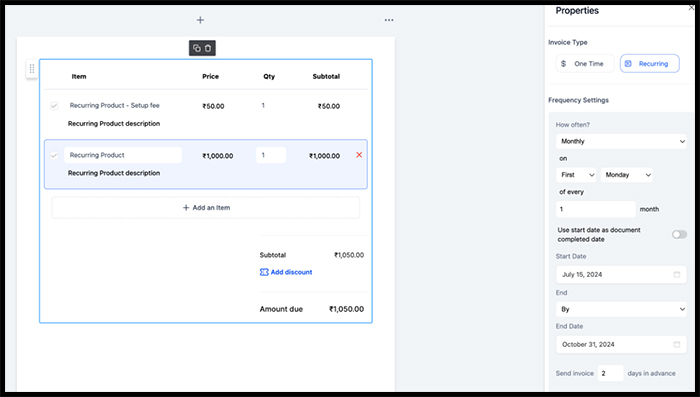Click the Qty column header
This screenshot has width=700, height=397.
269,76
